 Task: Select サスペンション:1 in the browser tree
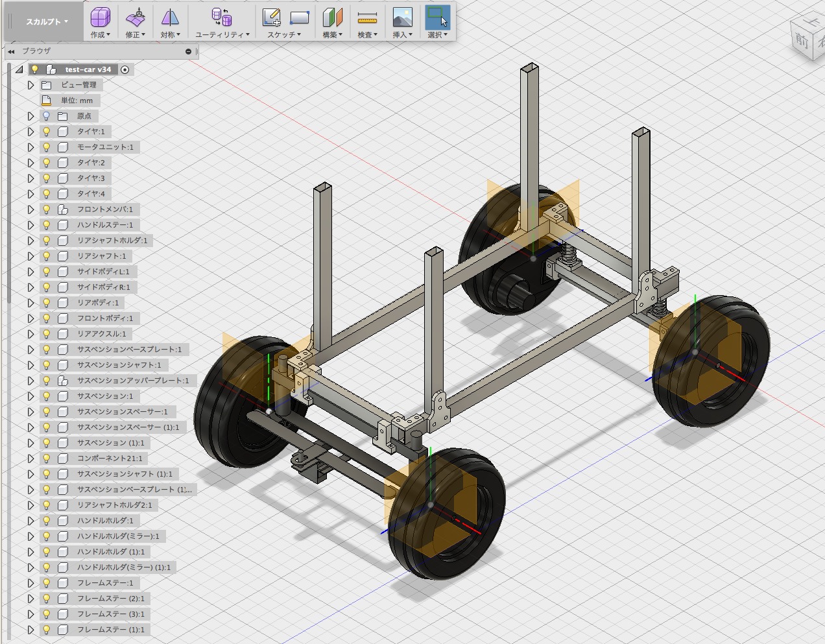tap(104, 396)
